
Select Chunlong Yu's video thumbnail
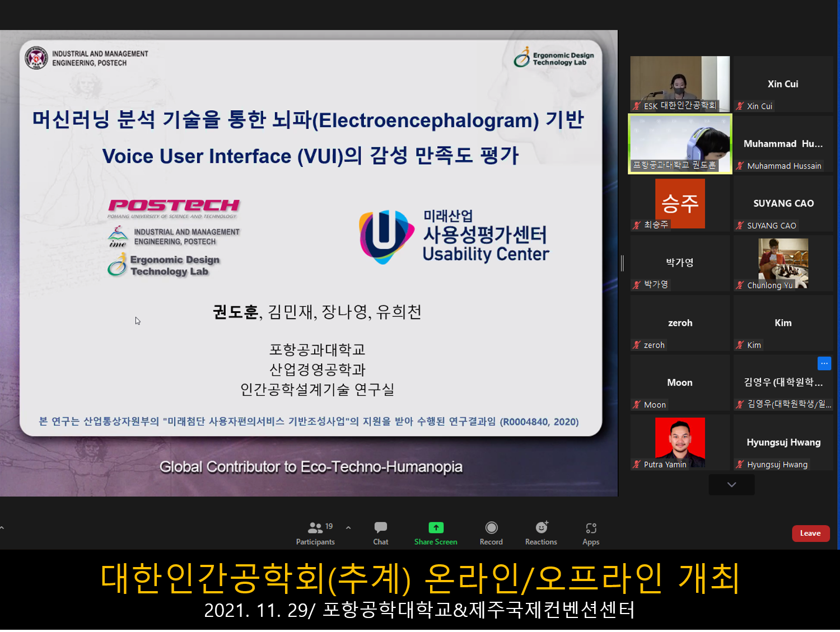[x=783, y=263]
